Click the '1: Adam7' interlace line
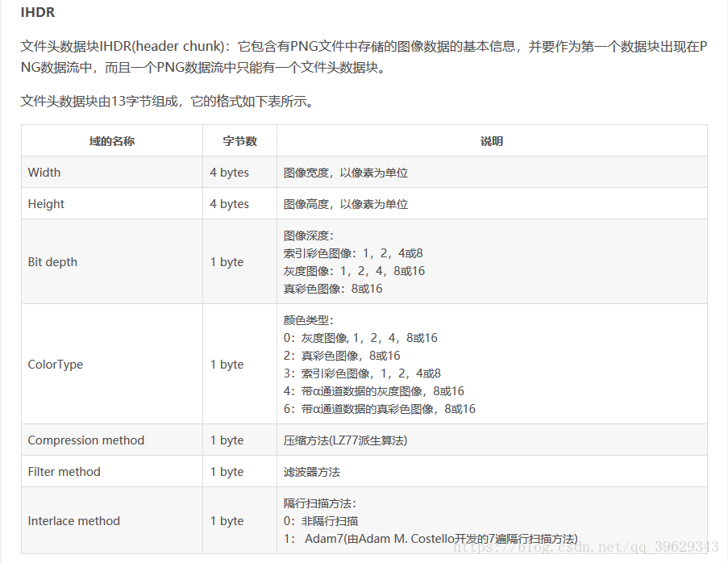 point(431,539)
